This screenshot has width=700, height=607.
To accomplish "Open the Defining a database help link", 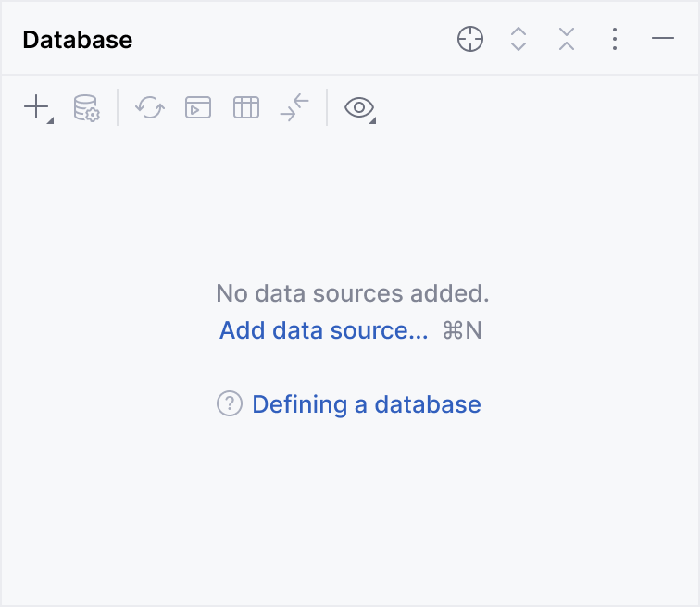I will click(366, 404).
